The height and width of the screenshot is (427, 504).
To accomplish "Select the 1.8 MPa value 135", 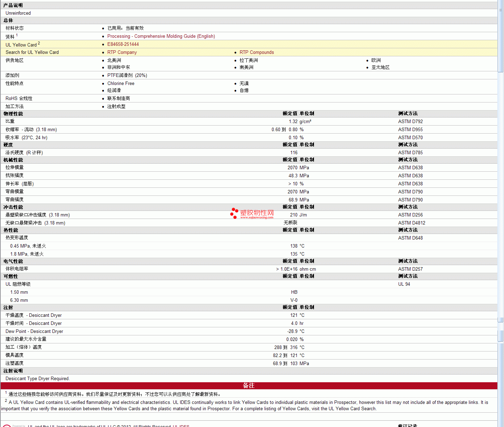I will point(294,254).
